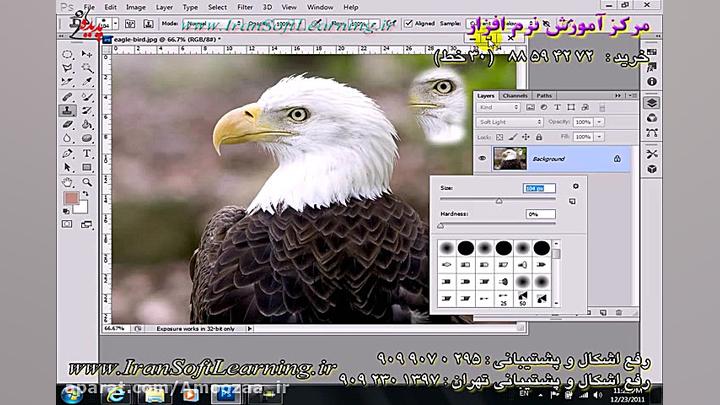The width and height of the screenshot is (720, 405).
Task: Toggle lock position in Layers panel
Action: pos(526,137)
